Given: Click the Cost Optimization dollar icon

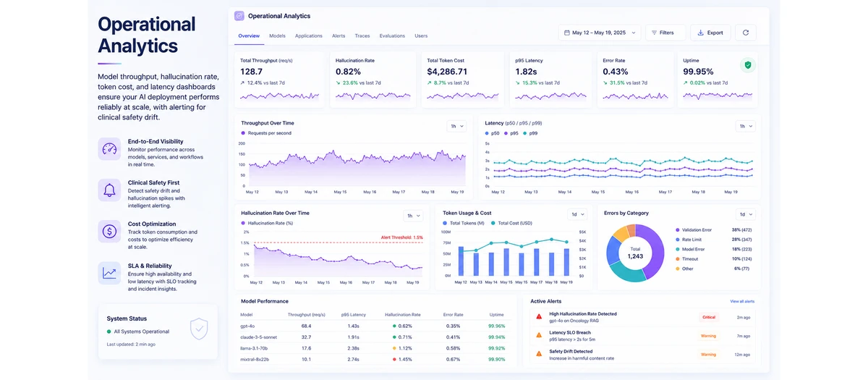Looking at the screenshot, I should (109, 232).
